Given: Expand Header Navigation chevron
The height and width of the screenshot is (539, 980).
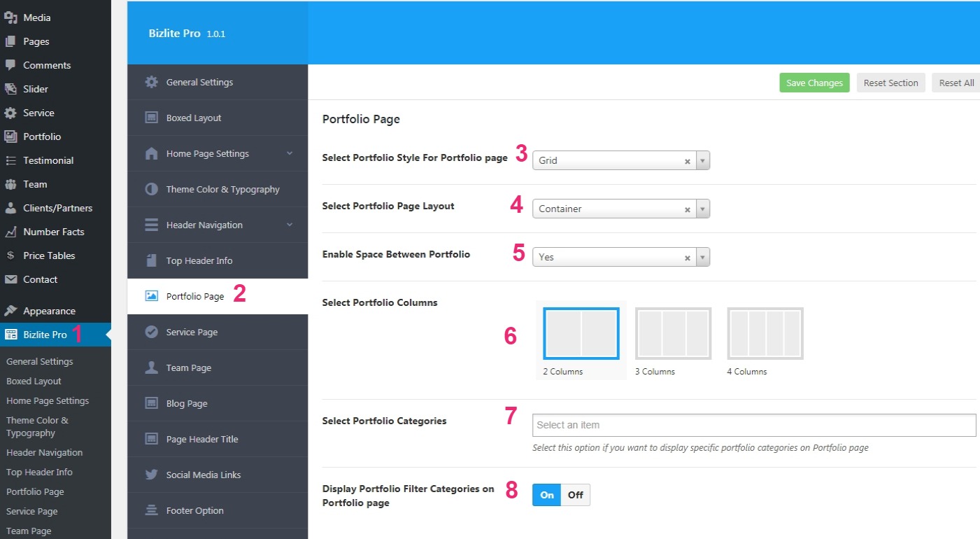Looking at the screenshot, I should pyautogui.click(x=290, y=225).
